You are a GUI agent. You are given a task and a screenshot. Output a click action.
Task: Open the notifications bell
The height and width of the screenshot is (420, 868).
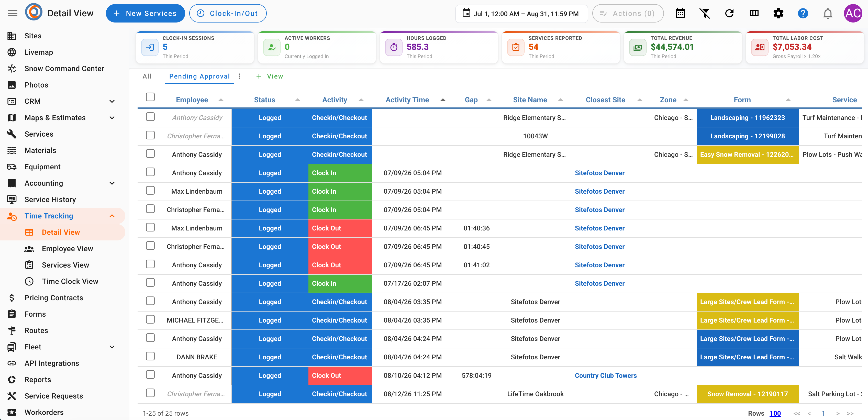tap(828, 14)
